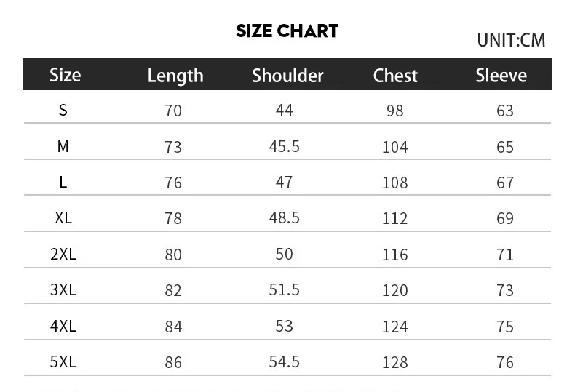Screen dimensions: 575x392
Task: Select the Size column header
Action: [65, 75]
